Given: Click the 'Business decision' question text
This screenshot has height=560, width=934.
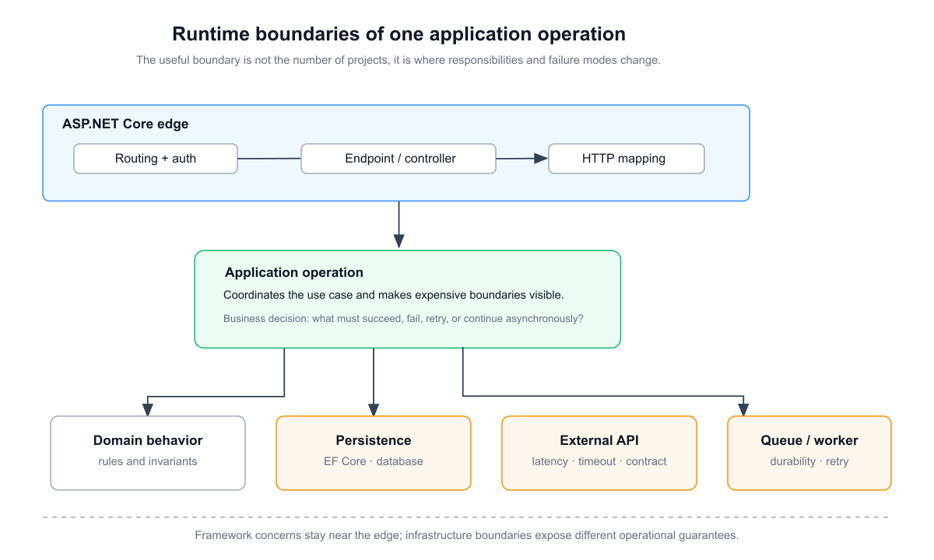Looking at the screenshot, I should (x=403, y=319).
